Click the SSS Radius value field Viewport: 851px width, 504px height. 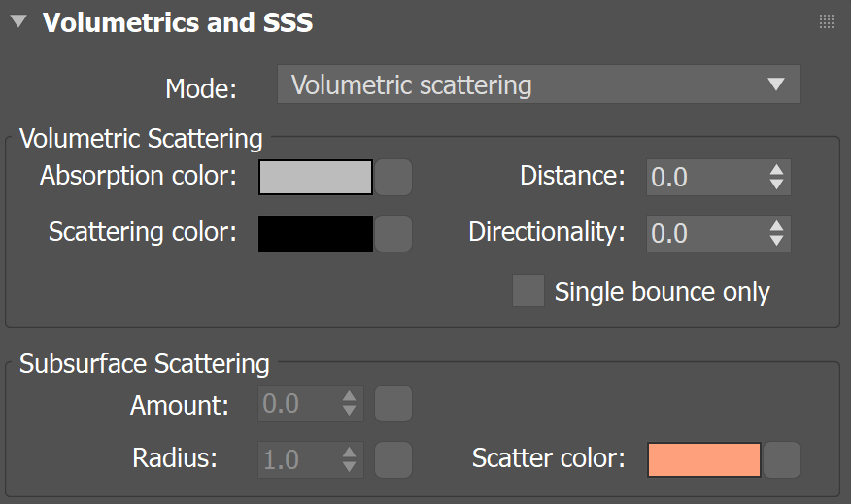coord(298,459)
